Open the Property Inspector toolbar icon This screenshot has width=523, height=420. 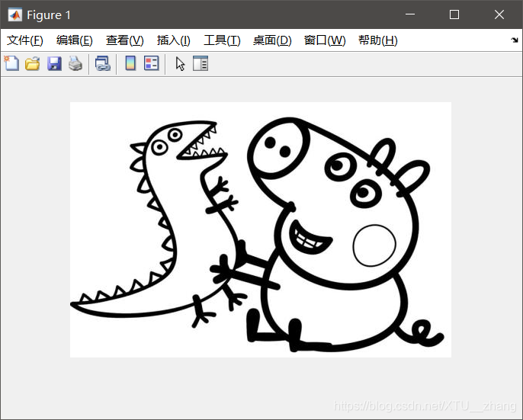[x=201, y=63]
